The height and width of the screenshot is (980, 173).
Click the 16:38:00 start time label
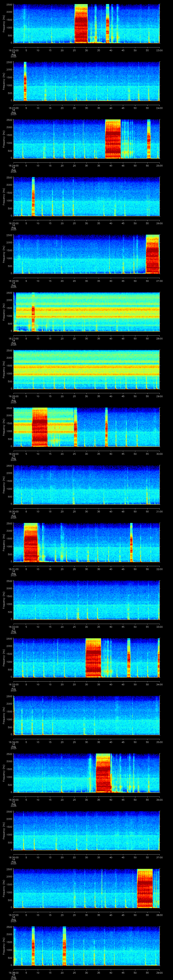coord(13,972)
